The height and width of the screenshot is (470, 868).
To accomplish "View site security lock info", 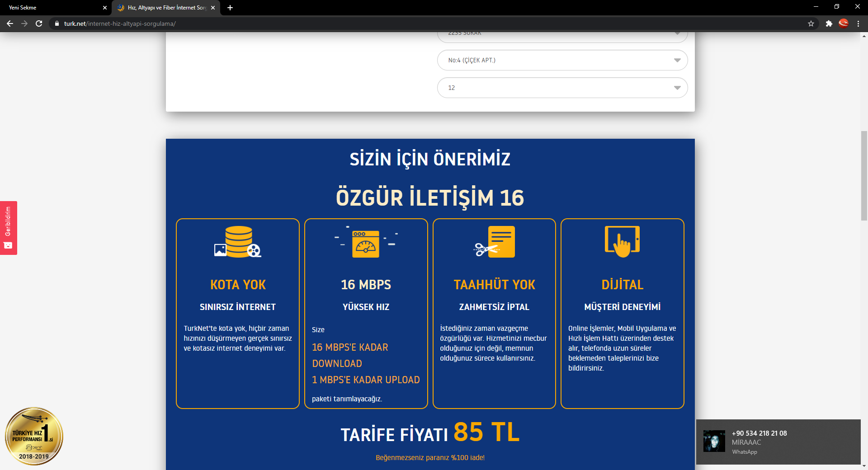I will 57,23.
